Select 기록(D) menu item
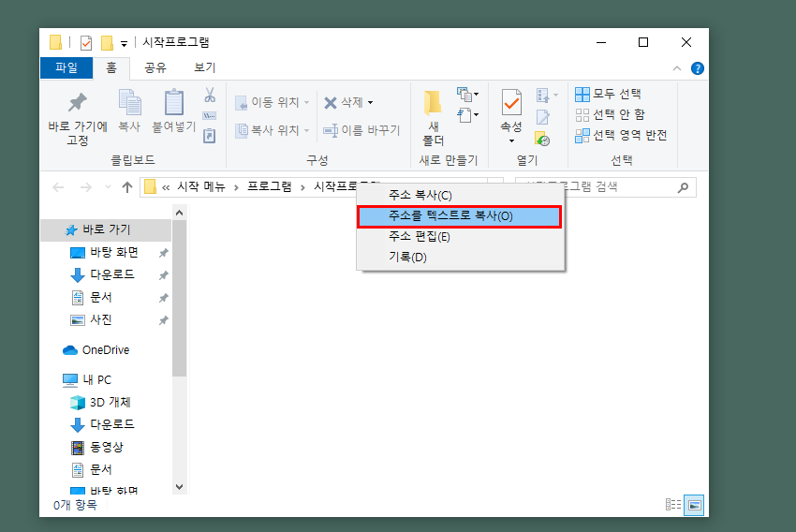The height and width of the screenshot is (532, 796). click(x=461, y=258)
